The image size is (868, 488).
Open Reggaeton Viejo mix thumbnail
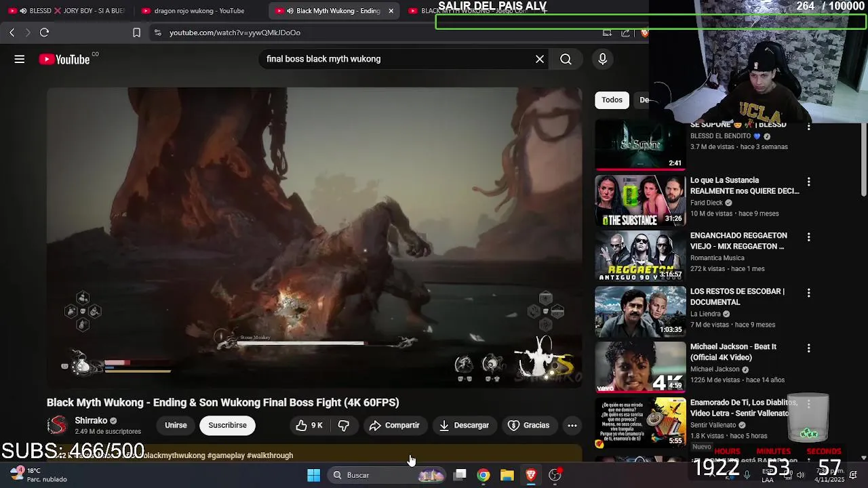[x=640, y=256]
